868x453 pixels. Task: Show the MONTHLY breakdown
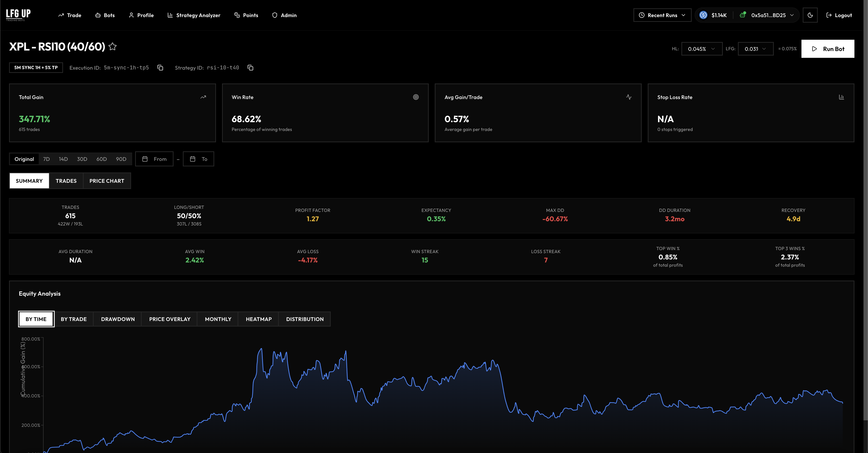click(218, 319)
